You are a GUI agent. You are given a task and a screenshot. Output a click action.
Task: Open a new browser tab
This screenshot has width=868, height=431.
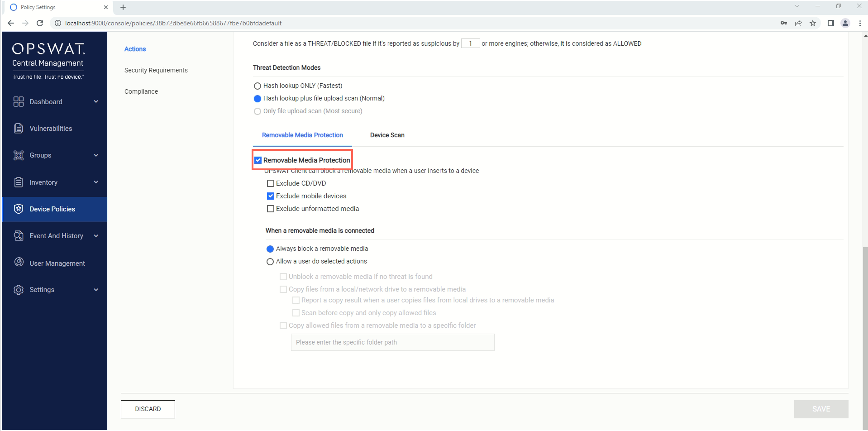(x=123, y=7)
